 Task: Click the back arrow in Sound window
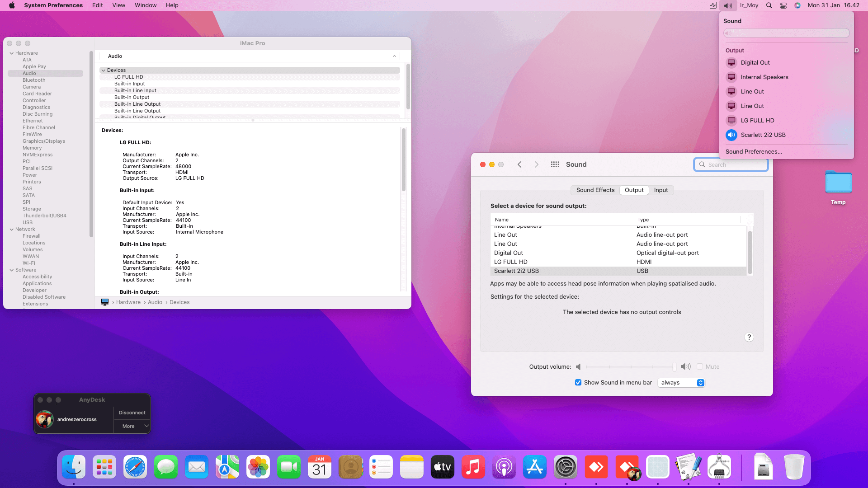(519, 164)
